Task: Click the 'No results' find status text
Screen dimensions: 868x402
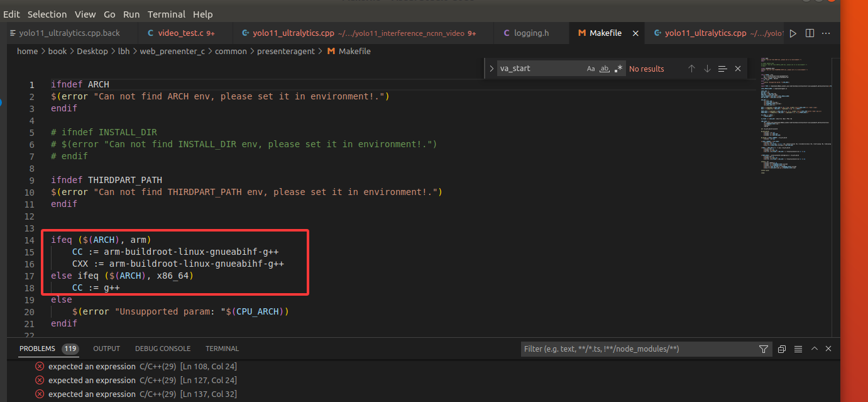Action: [647, 69]
